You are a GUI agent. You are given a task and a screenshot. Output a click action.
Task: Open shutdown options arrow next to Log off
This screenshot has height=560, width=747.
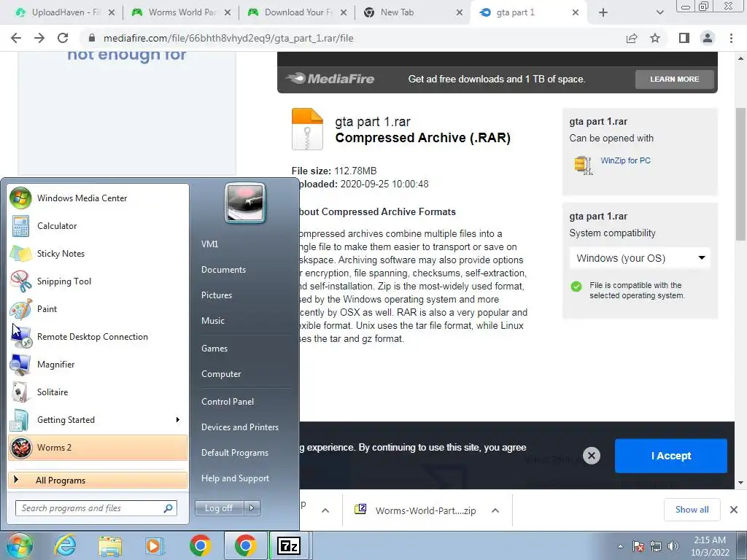coord(252,508)
